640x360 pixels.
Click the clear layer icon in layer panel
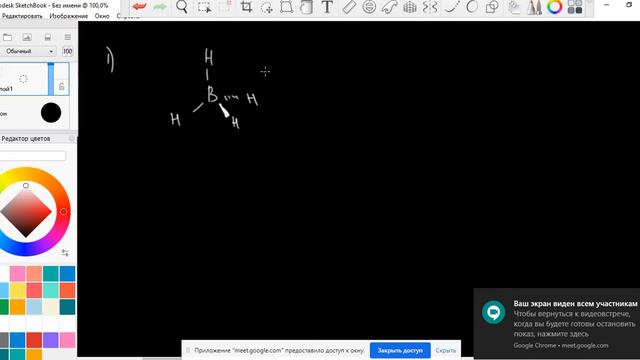pos(48,37)
